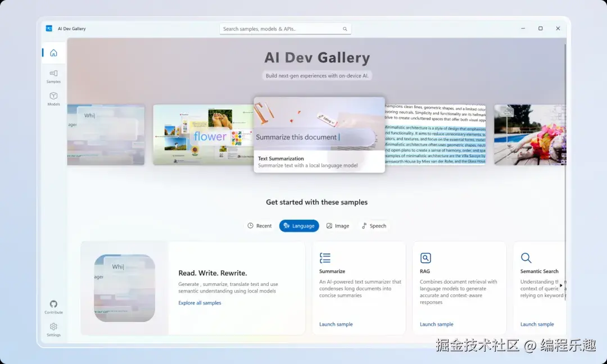Open the Text Summarization carousel card
This screenshot has height=364, width=607.
319,135
